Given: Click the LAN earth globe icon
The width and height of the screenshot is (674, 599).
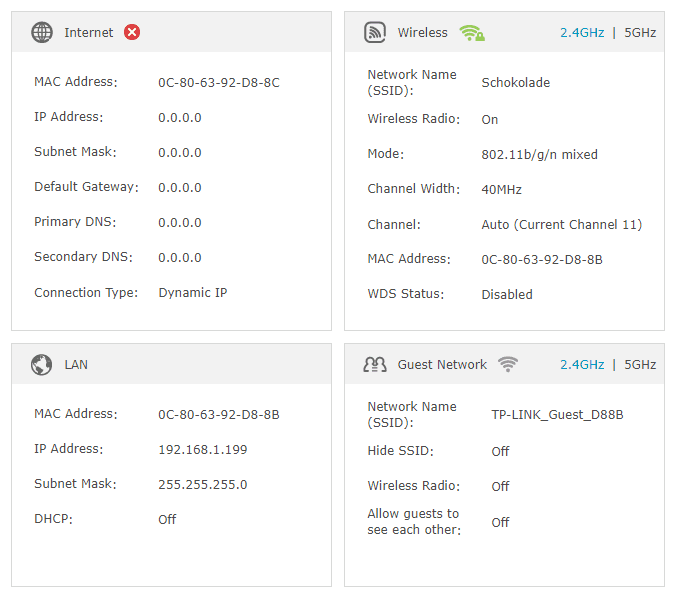Looking at the screenshot, I should (x=42, y=364).
